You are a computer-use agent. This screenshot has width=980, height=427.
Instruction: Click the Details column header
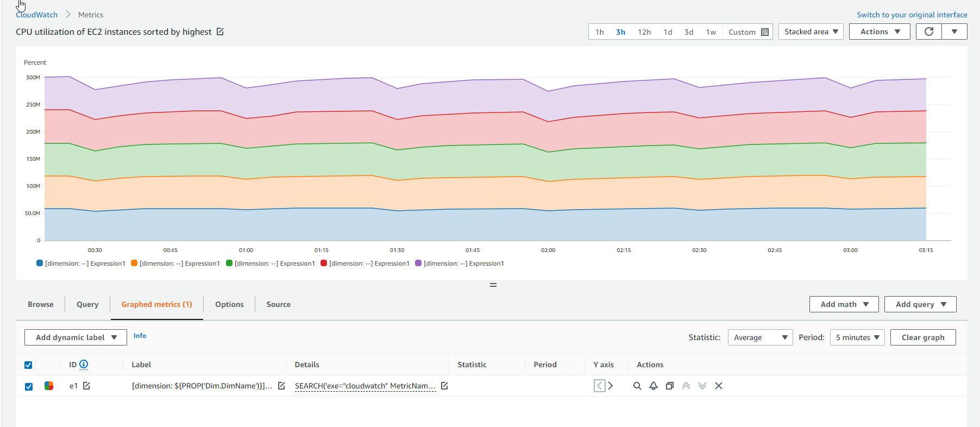tap(307, 365)
